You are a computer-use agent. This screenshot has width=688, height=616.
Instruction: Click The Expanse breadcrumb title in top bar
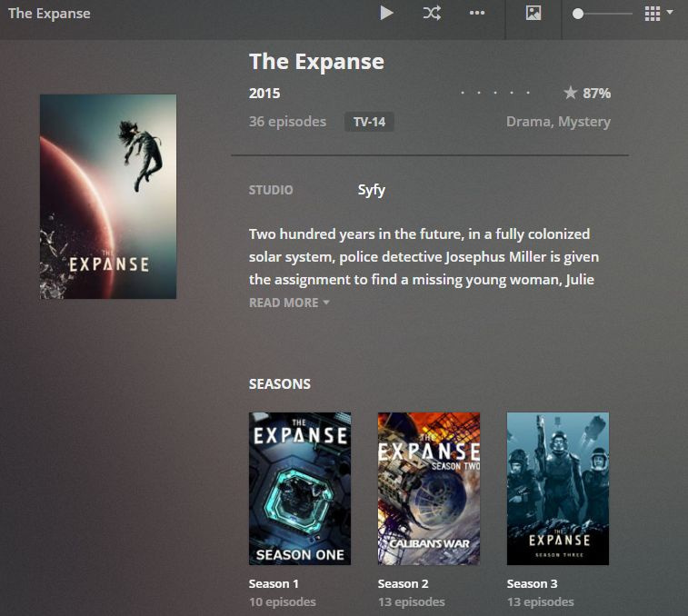(x=49, y=14)
